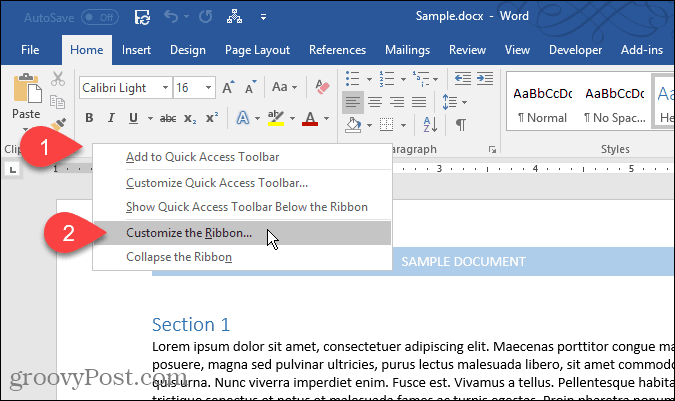This screenshot has width=675, height=401.
Task: Click the Numbering list icon
Action: (x=387, y=79)
